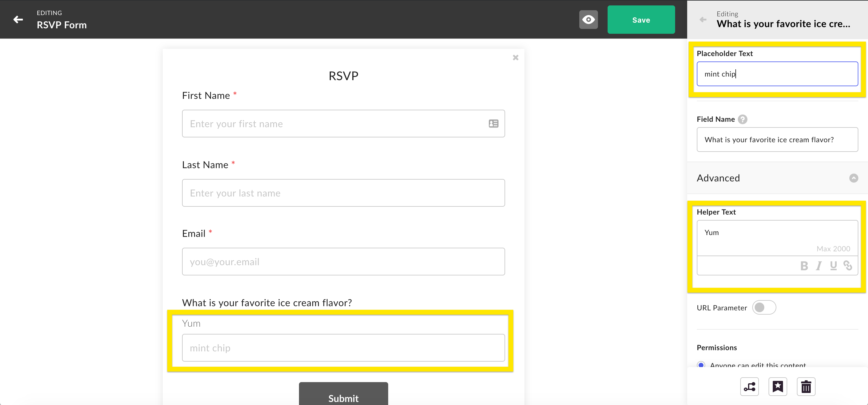The height and width of the screenshot is (405, 868).
Task: Select 'Anyone can edit this content' permission
Action: point(701,365)
